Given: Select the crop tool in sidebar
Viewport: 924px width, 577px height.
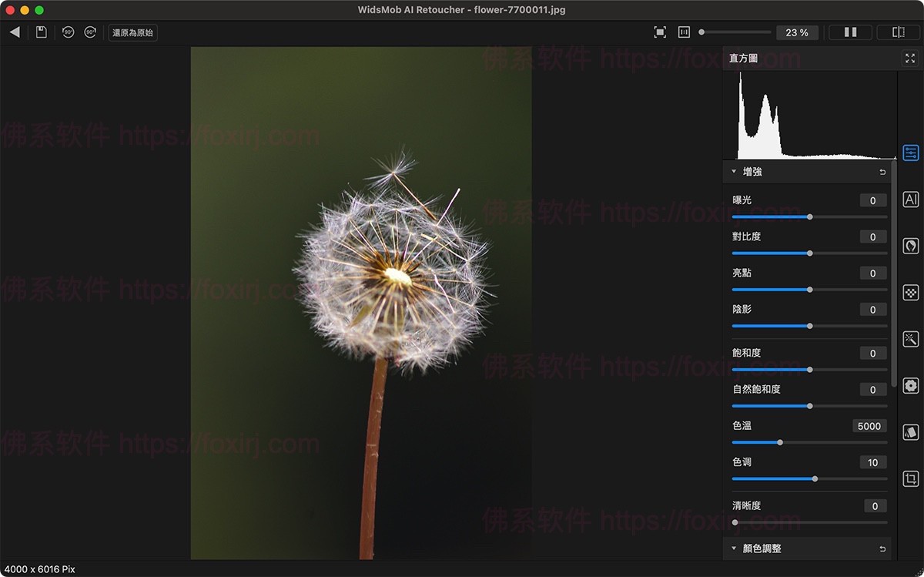Looking at the screenshot, I should [x=910, y=478].
